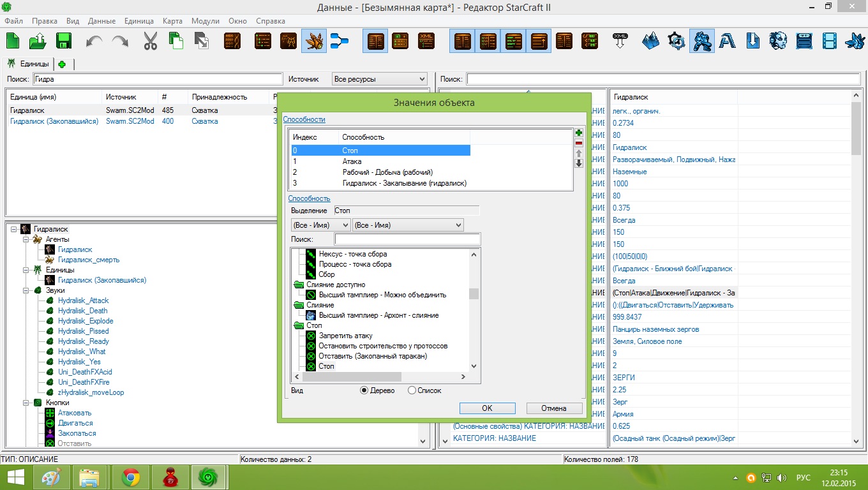
Task: Click the green Save floppy icon
Action: click(63, 41)
